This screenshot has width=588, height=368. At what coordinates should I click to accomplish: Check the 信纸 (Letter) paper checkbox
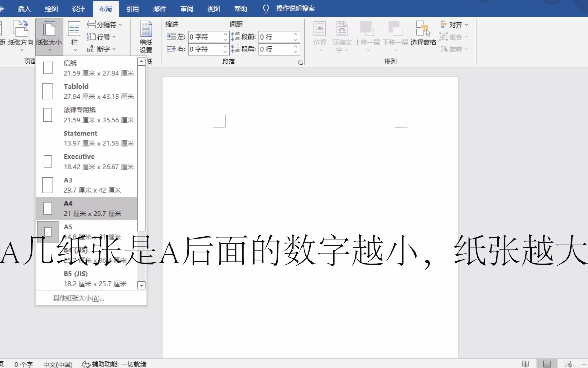coord(47,67)
